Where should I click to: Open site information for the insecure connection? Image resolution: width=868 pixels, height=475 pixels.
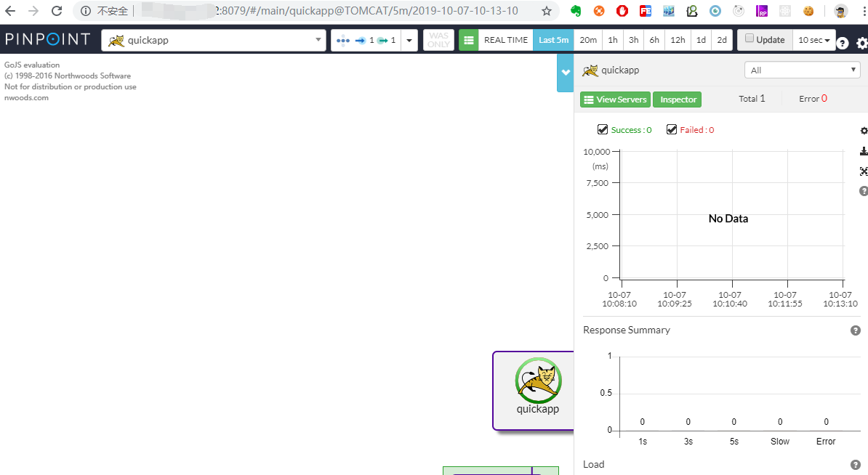(x=85, y=10)
